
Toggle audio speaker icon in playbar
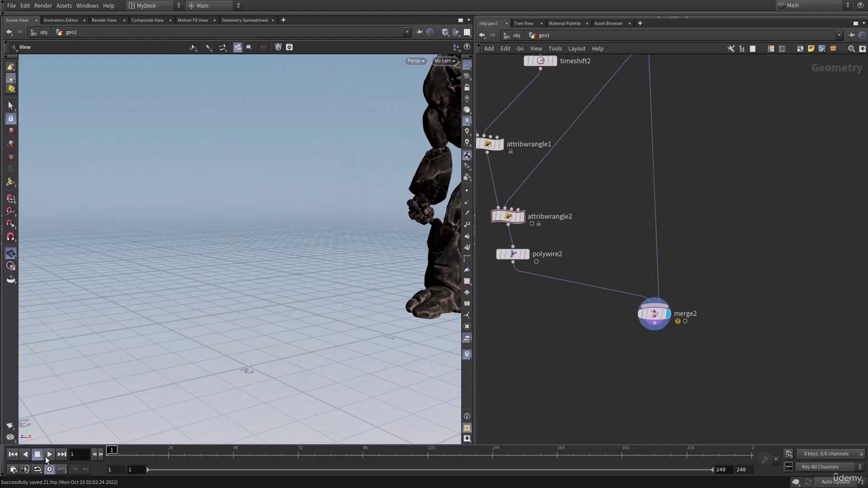pos(25,469)
